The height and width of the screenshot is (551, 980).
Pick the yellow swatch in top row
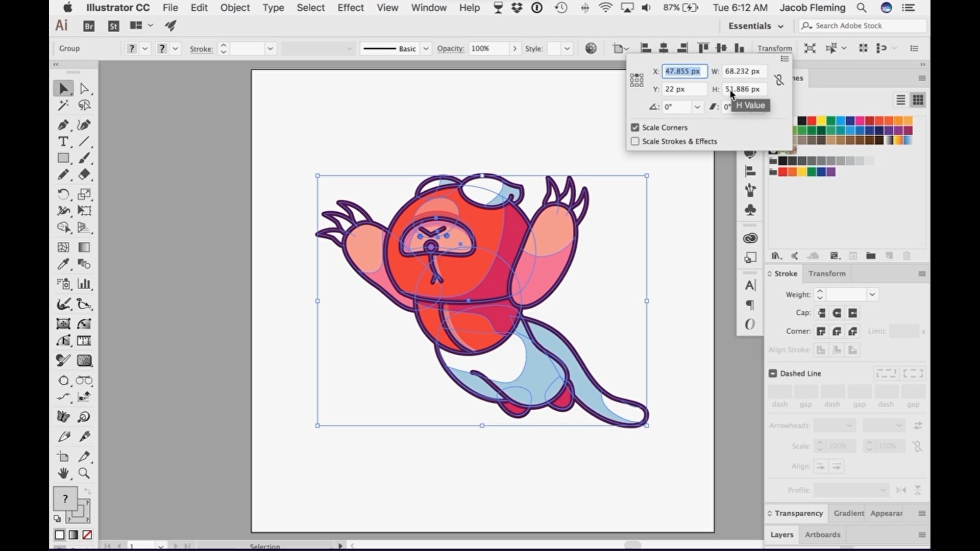pyautogui.click(x=821, y=121)
